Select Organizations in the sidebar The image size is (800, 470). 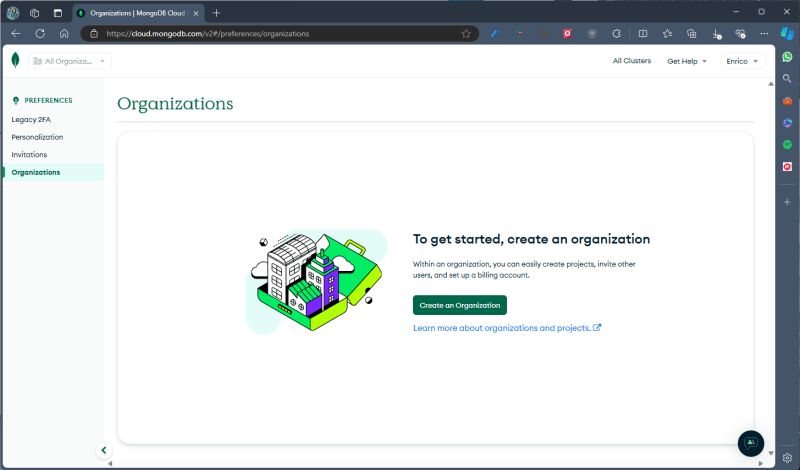tap(54, 172)
